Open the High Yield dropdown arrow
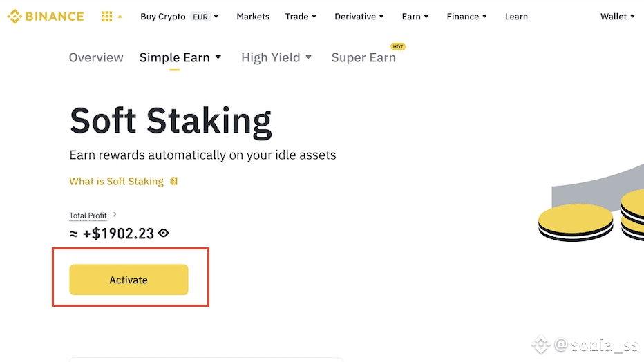Screen dimensions: 644x362 (x=308, y=57)
